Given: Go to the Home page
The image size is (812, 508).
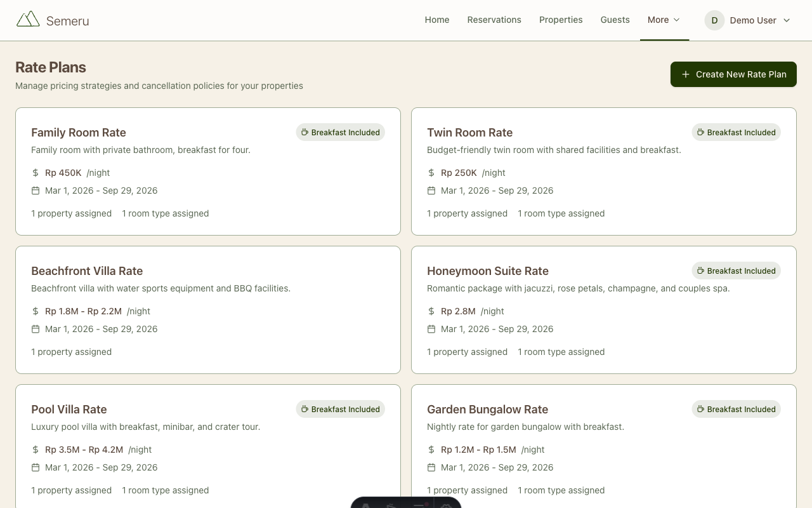Looking at the screenshot, I should (437, 20).
